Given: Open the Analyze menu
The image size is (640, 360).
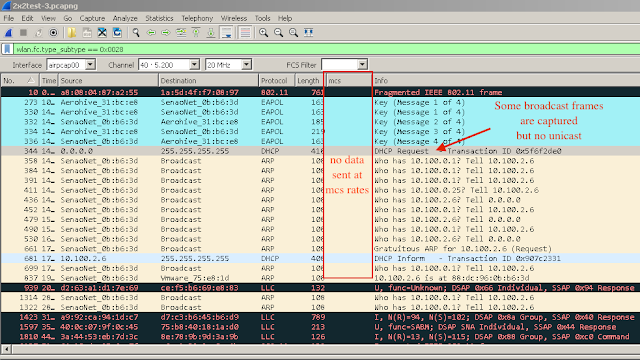Looking at the screenshot, I should pyautogui.click(x=125, y=18).
